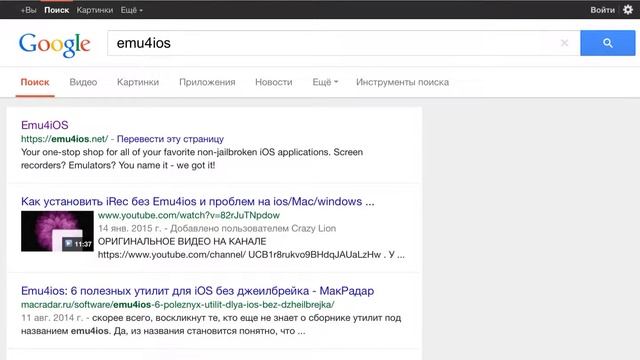Click +Вы in the top bar
This screenshot has width=640, height=360.
tap(28, 10)
